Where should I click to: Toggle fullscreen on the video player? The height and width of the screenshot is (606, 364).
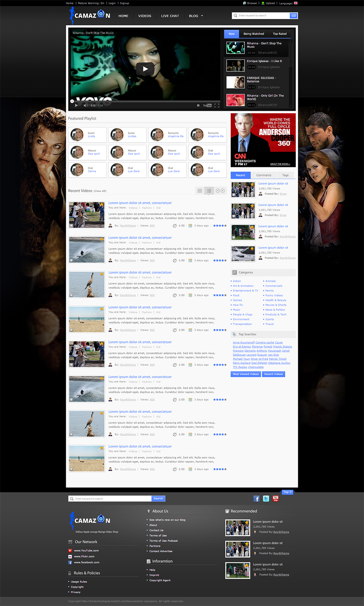[217, 105]
